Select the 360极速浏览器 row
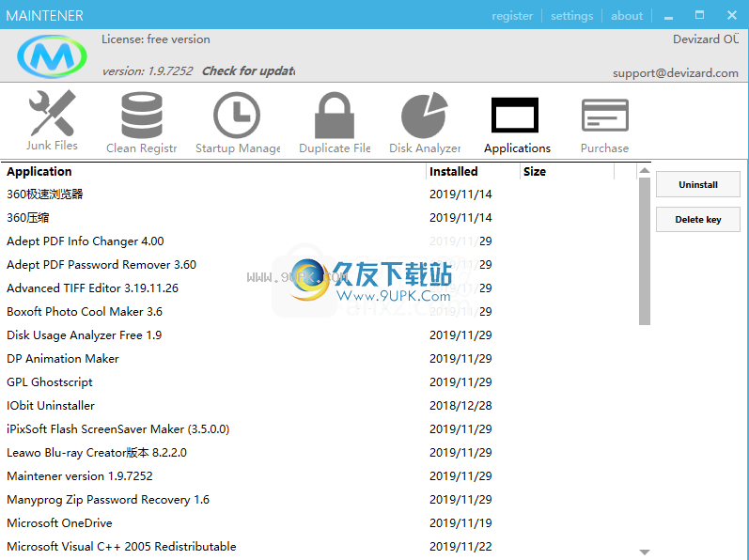The width and height of the screenshot is (749, 560). (x=320, y=194)
